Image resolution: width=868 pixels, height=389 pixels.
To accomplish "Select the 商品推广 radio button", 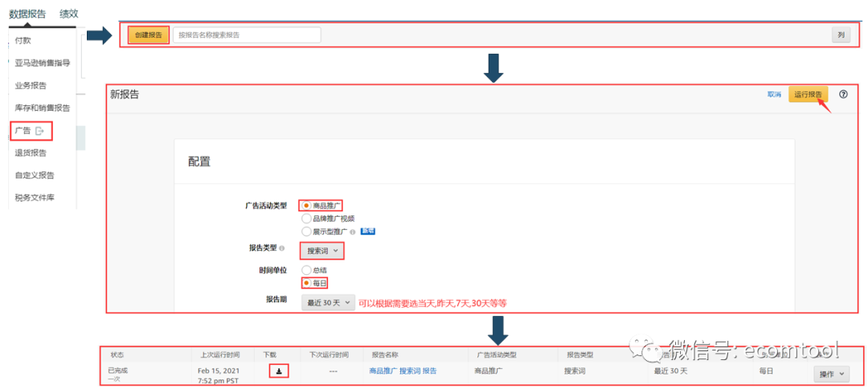I will tap(306, 205).
